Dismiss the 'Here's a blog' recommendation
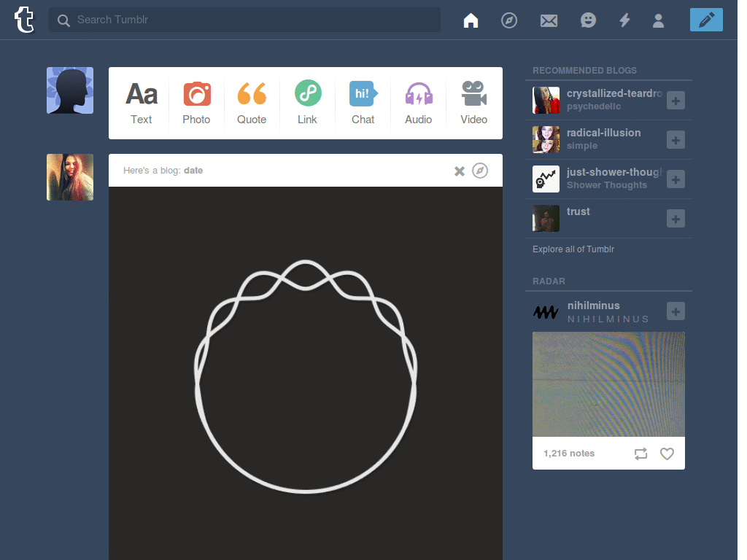 pos(460,171)
